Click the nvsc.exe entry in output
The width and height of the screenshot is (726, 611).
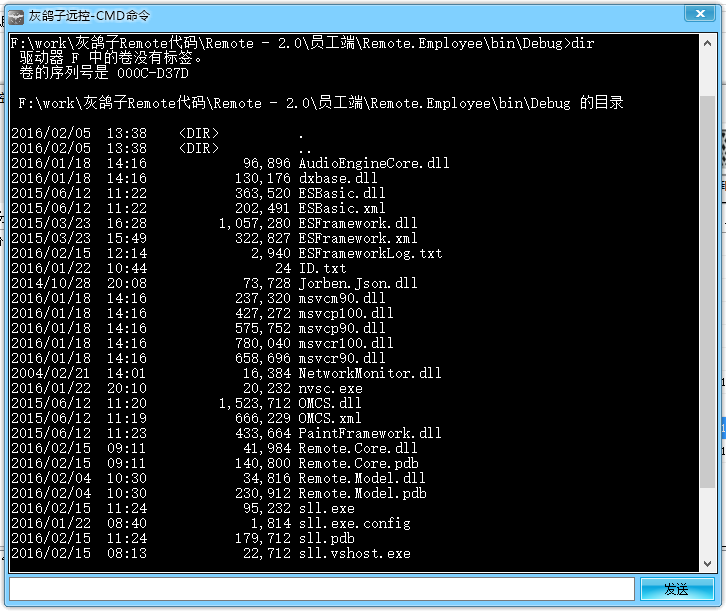click(330, 388)
